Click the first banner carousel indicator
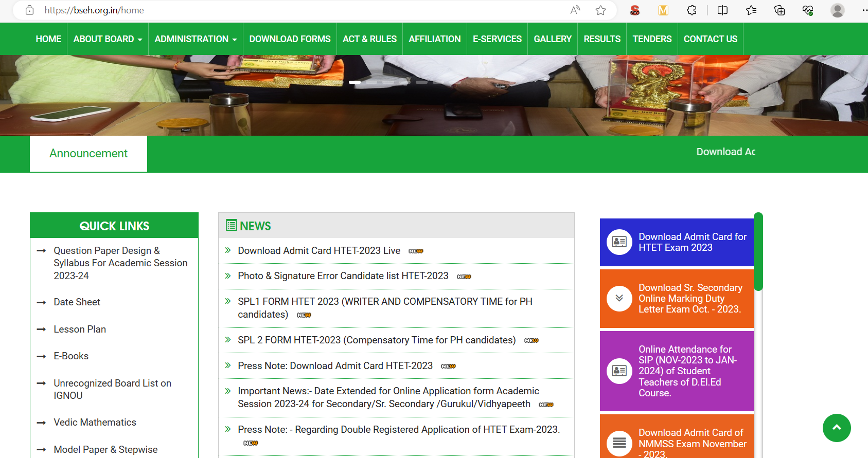This screenshot has height=458, width=868. 355,82
